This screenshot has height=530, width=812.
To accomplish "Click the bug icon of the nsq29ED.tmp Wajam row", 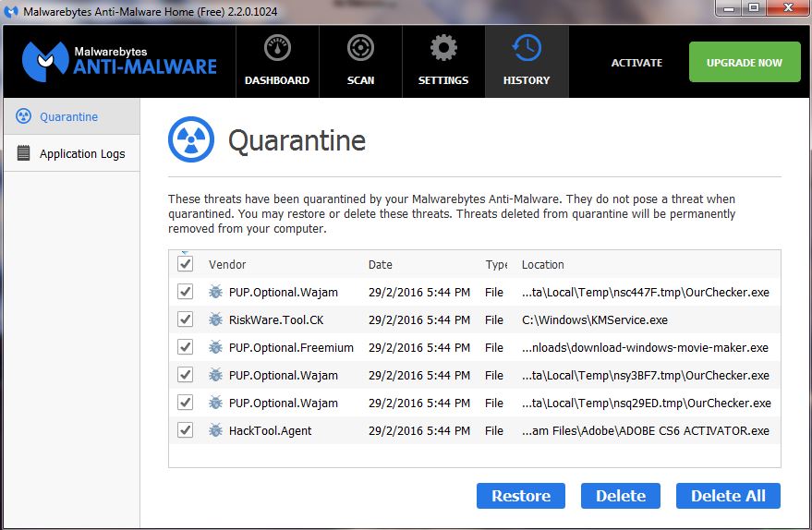I will [215, 403].
